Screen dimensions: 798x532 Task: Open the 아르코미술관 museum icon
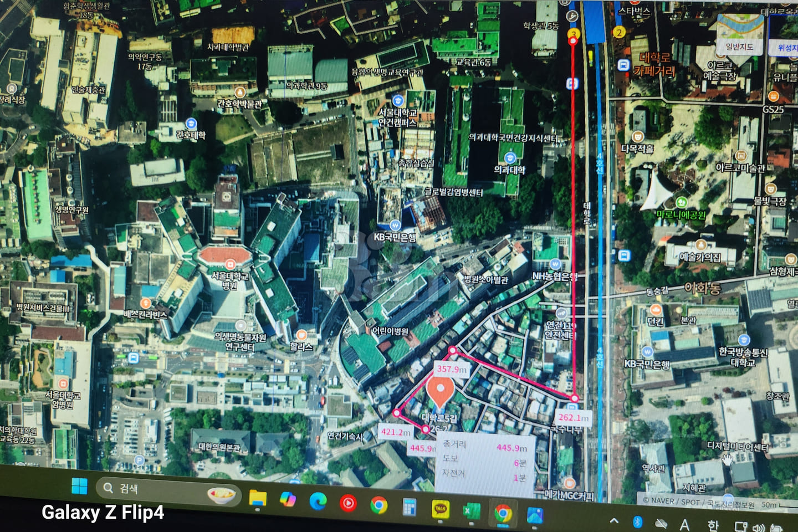point(741,155)
